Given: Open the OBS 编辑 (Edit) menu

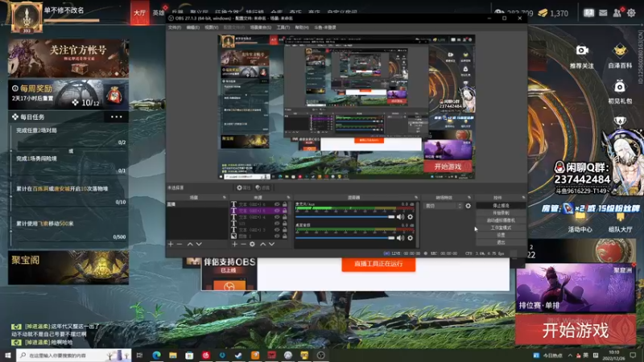Looking at the screenshot, I should (x=192, y=27).
